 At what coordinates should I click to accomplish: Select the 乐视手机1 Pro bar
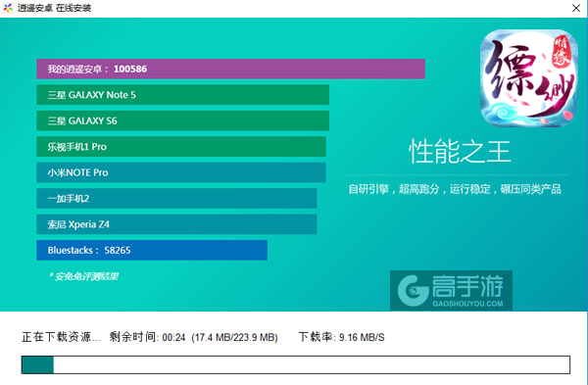(x=181, y=147)
